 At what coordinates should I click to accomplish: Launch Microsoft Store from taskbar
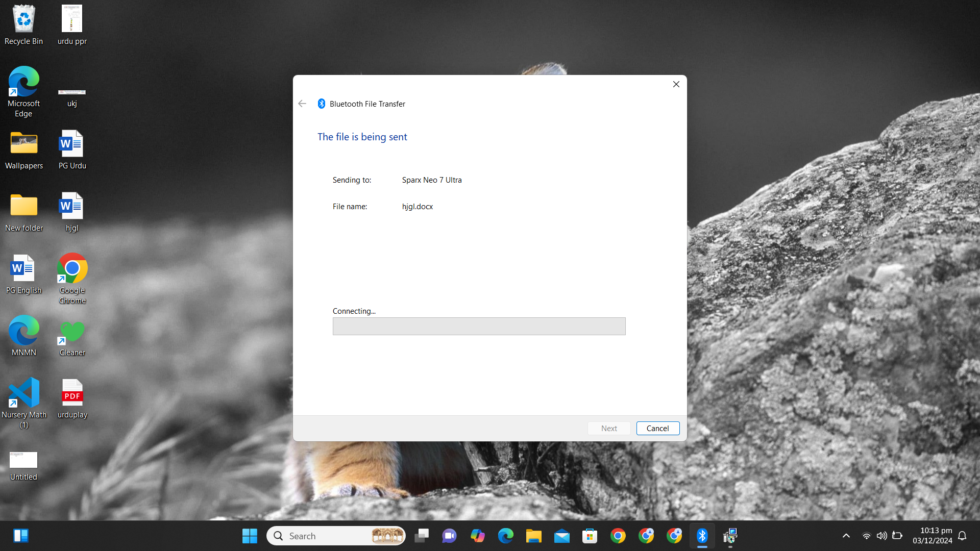click(x=590, y=536)
